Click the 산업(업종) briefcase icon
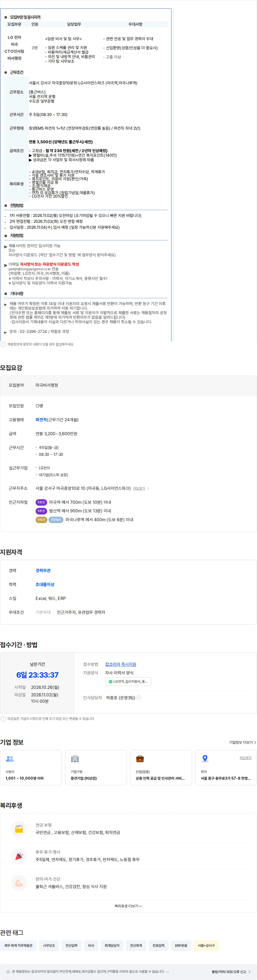This screenshot has height=980, width=257. pyautogui.click(x=140, y=759)
